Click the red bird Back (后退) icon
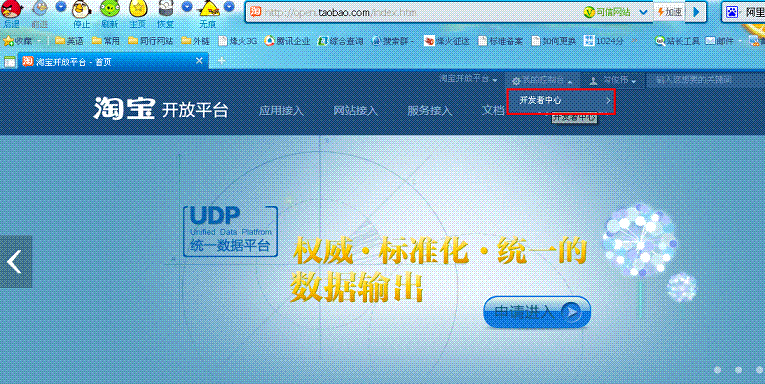Screen dimensions: 765x384 [10, 10]
